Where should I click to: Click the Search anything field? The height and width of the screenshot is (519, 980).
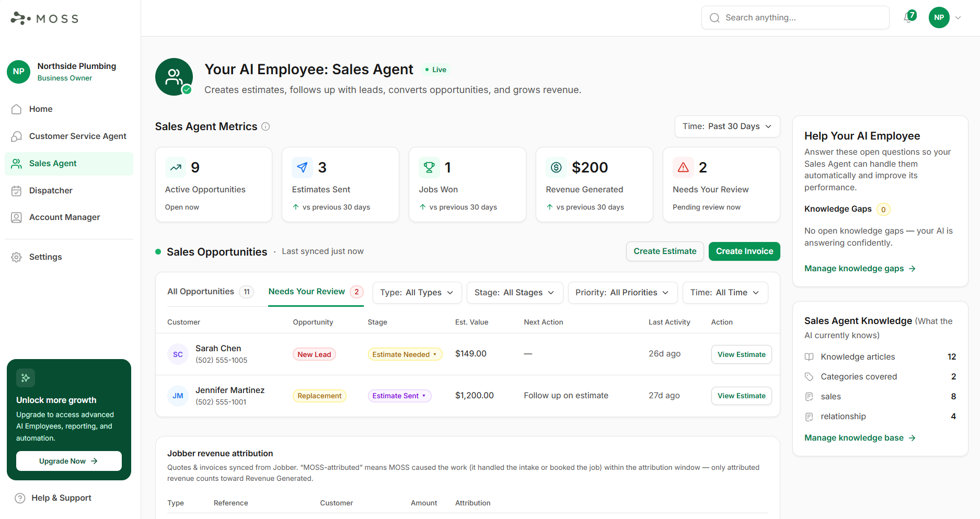tap(795, 18)
